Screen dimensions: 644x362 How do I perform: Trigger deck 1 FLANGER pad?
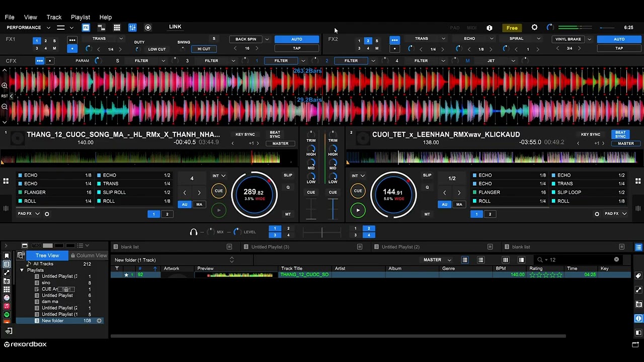(x=55, y=193)
